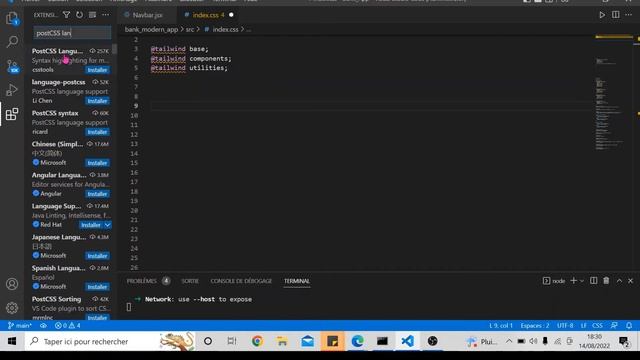Switch to the index.css tab
The width and height of the screenshot is (640, 360).
209,15
